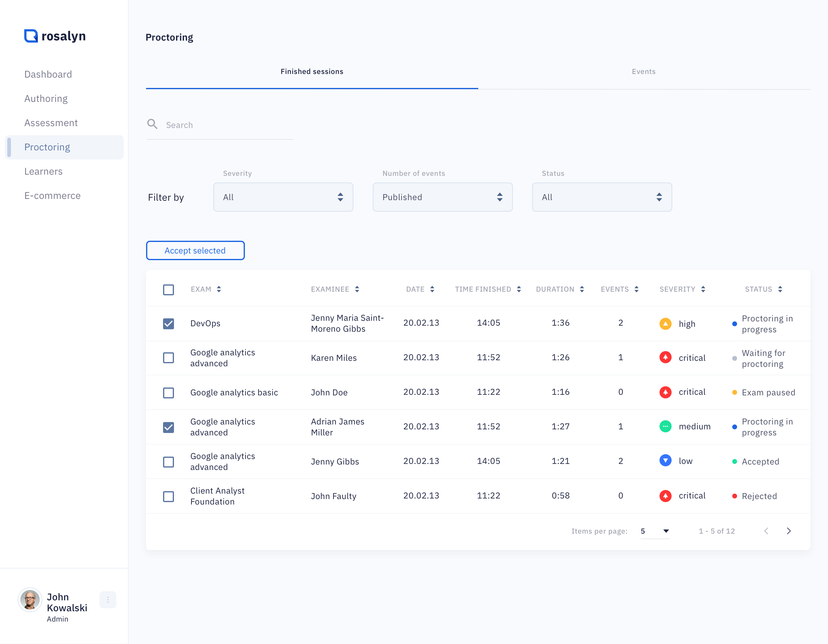The height and width of the screenshot is (644, 828).
Task: Toggle the select-all header checkbox
Action: coord(168,290)
